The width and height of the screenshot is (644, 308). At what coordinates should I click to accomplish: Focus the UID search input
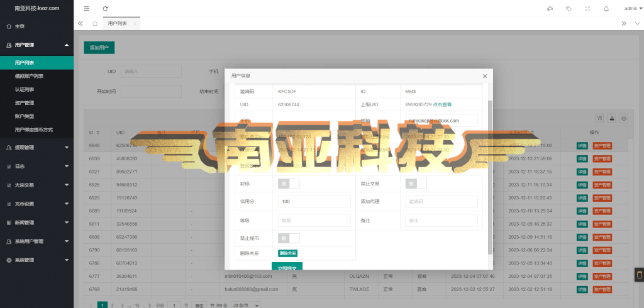[x=151, y=72]
